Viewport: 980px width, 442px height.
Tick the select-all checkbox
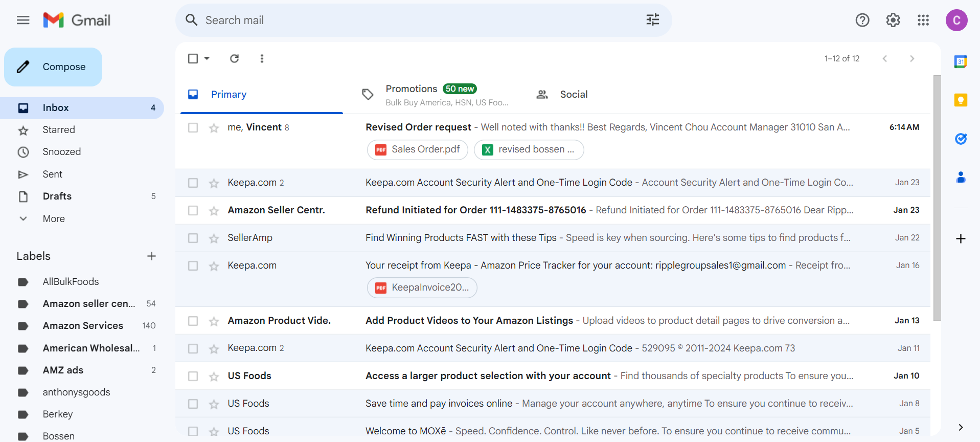pyautogui.click(x=193, y=58)
